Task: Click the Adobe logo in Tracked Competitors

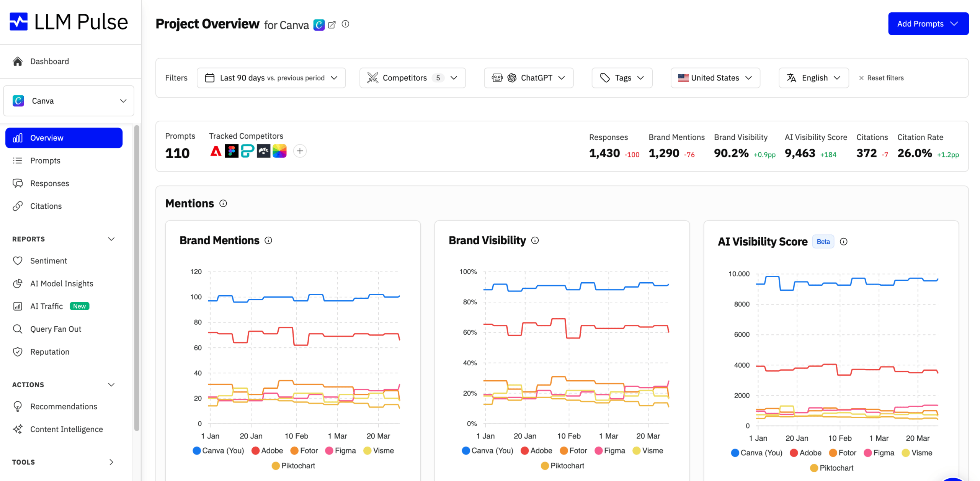Action: (216, 151)
